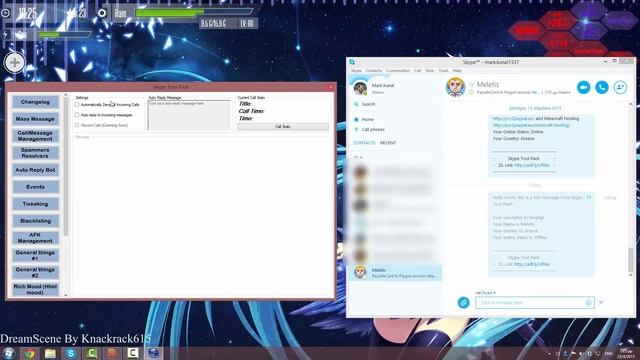Screen dimensions: 640x360
Task: Open Skype menu in menu bar
Action: pos(356,71)
